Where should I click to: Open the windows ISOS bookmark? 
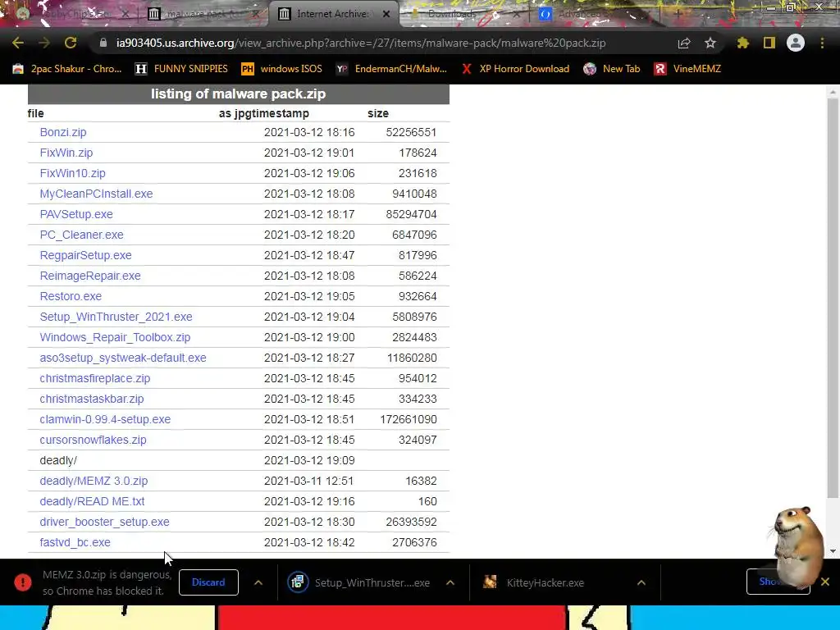coord(282,69)
